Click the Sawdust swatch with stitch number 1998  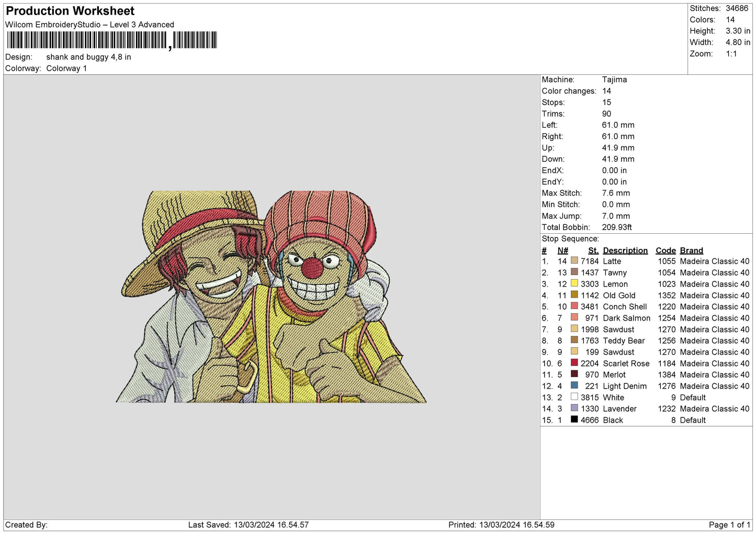[x=574, y=328]
